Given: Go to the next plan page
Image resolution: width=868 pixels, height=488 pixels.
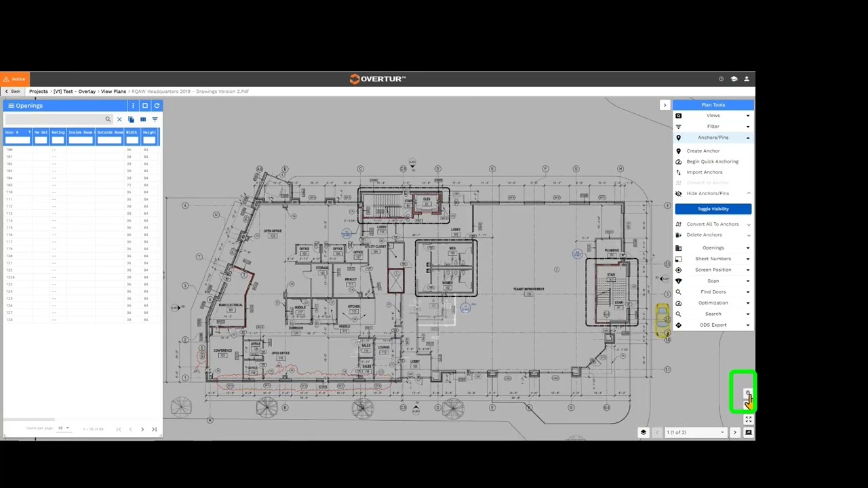Looking at the screenshot, I should pyautogui.click(x=734, y=432).
